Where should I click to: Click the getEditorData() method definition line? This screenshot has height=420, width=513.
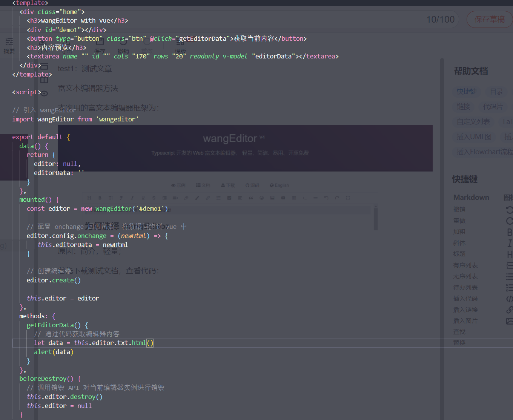coord(57,325)
